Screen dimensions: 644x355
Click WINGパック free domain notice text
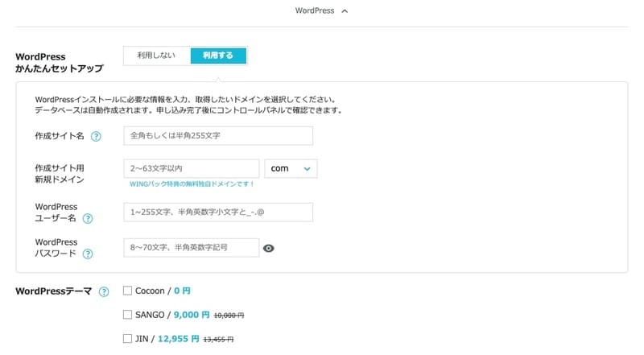[x=192, y=184]
